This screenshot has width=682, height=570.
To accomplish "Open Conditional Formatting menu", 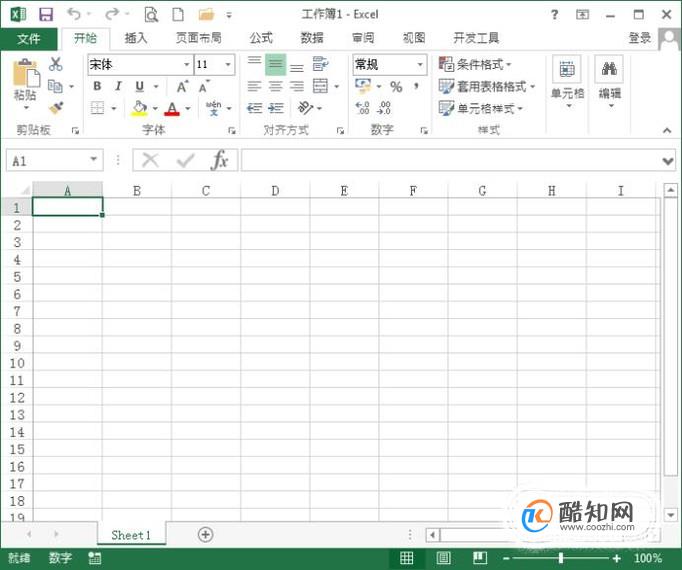I will point(475,64).
